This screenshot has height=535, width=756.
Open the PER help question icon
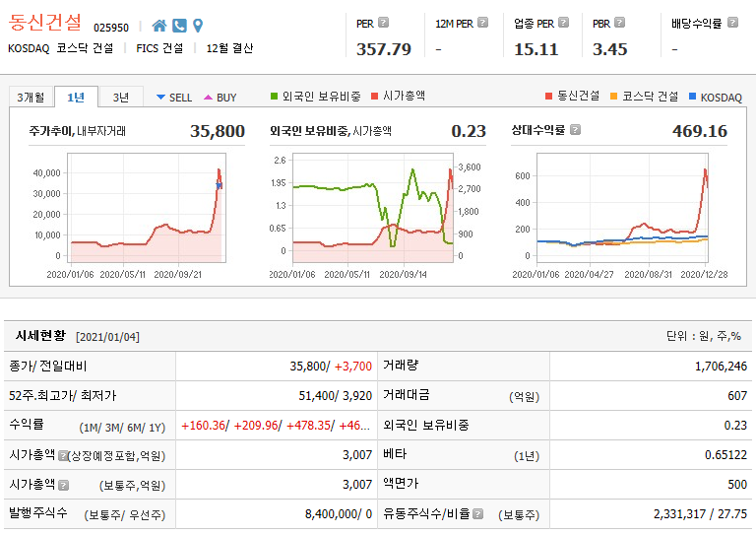tap(383, 23)
